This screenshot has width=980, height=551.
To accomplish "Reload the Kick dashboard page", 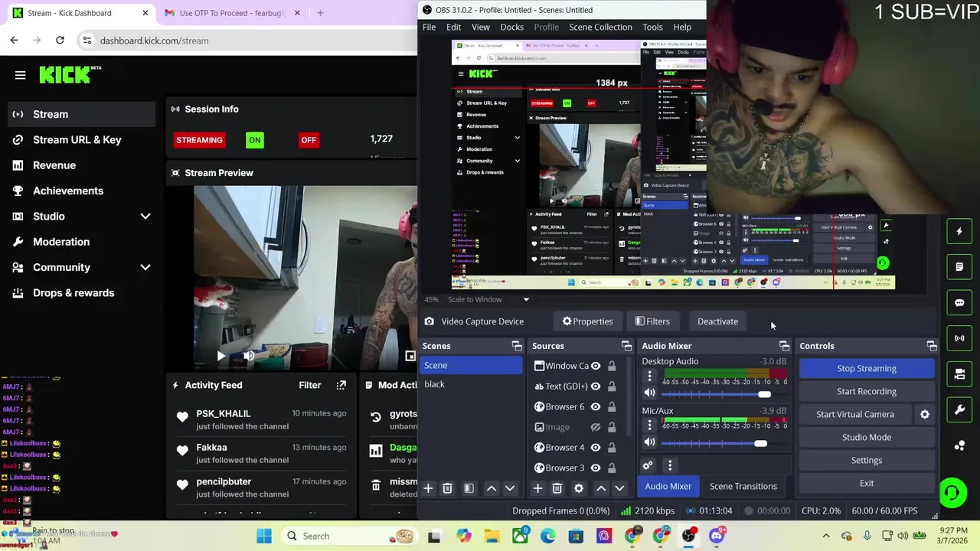I will (x=60, y=40).
